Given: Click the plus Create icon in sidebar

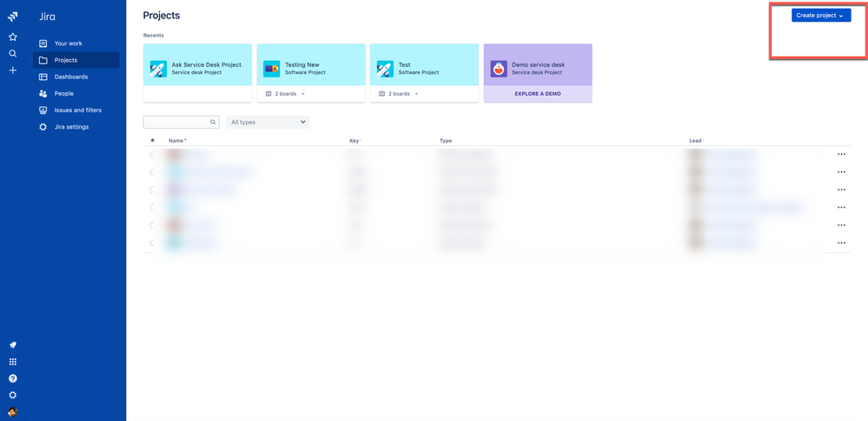Looking at the screenshot, I should 13,70.
